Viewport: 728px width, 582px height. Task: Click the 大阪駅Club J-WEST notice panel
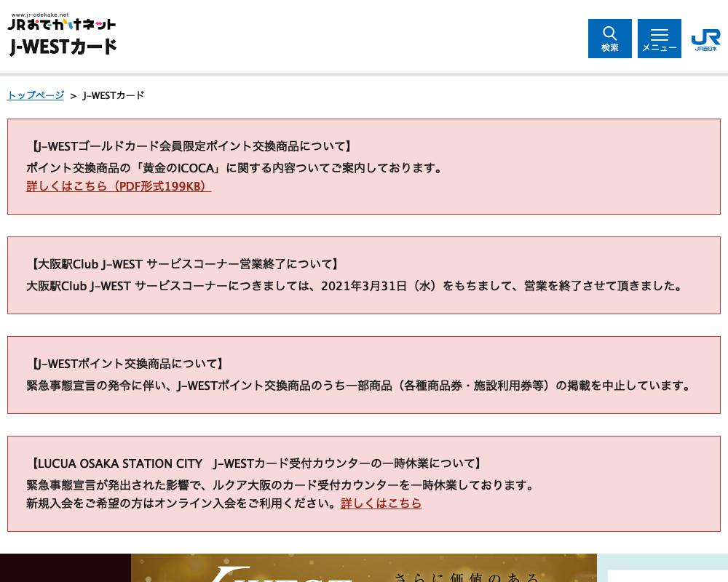(x=364, y=275)
